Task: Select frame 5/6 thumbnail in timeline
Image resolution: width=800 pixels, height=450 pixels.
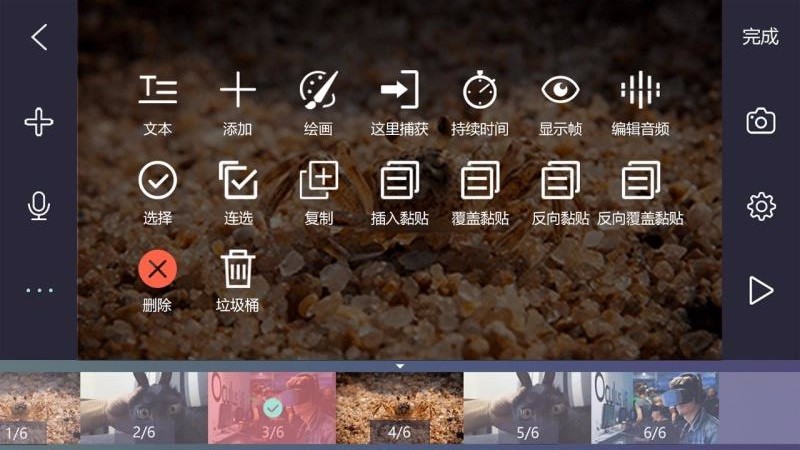Action: point(527,408)
